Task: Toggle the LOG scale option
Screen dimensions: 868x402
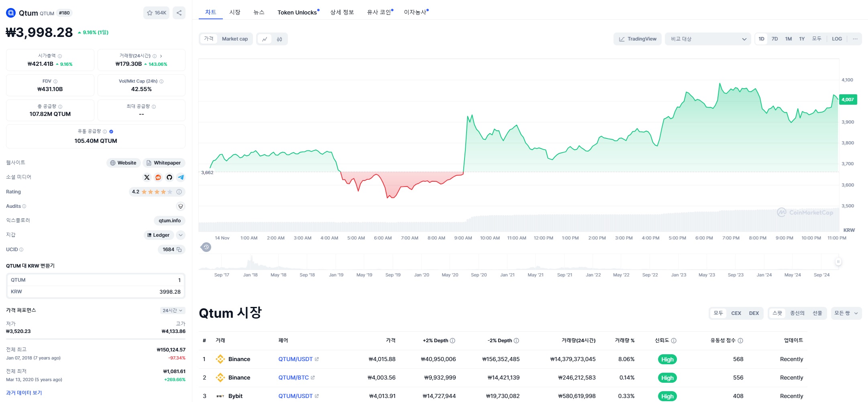Action: (x=837, y=39)
